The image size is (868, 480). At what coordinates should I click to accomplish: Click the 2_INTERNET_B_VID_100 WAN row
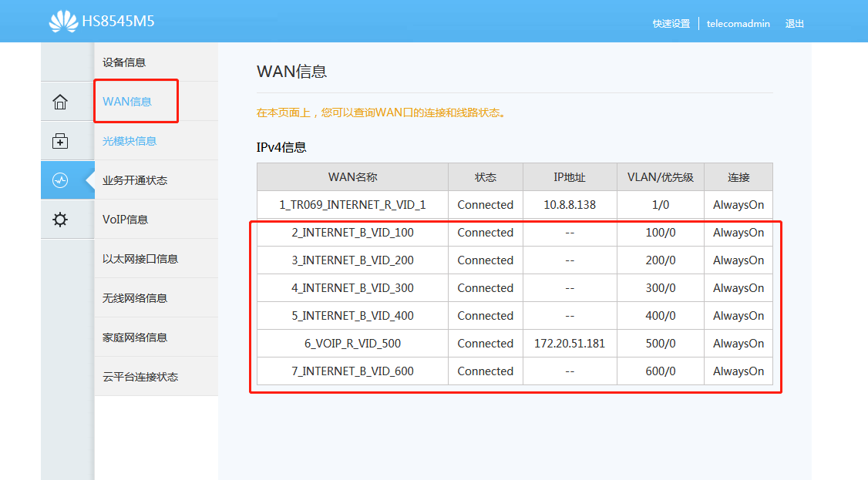tap(352, 233)
